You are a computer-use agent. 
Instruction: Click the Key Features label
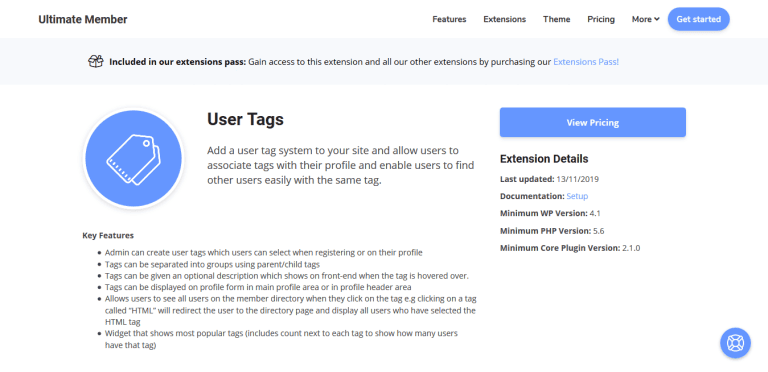click(x=108, y=235)
